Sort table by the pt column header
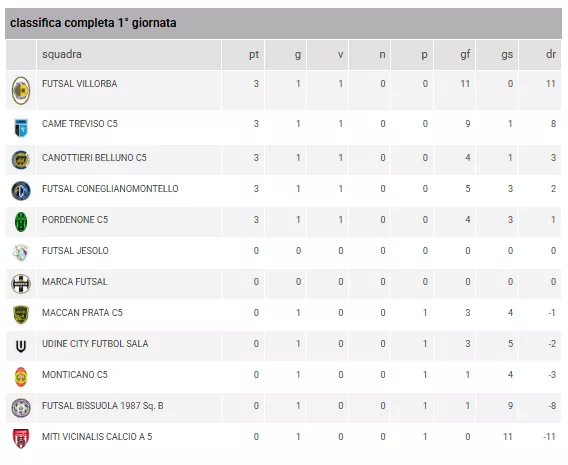Screen dimensions: 568x465 coord(254,54)
